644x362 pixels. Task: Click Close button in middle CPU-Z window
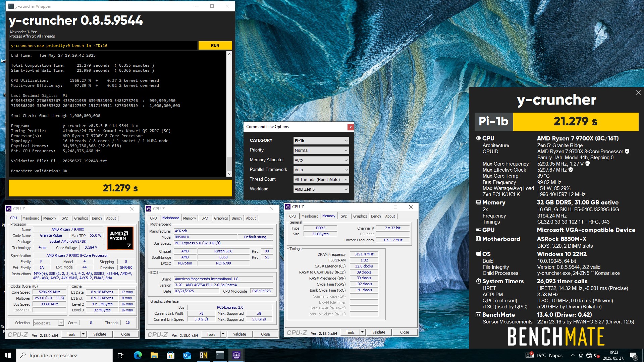(265, 335)
